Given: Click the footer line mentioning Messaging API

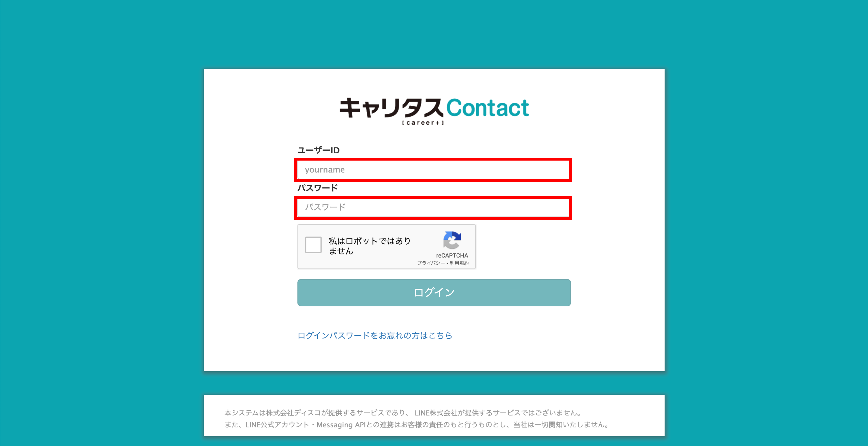Looking at the screenshot, I should [x=417, y=425].
